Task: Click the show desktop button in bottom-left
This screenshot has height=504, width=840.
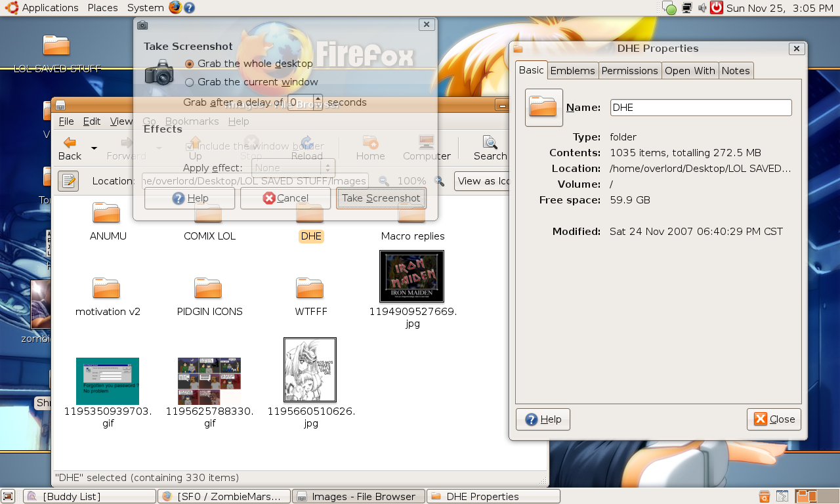Action: (8, 496)
